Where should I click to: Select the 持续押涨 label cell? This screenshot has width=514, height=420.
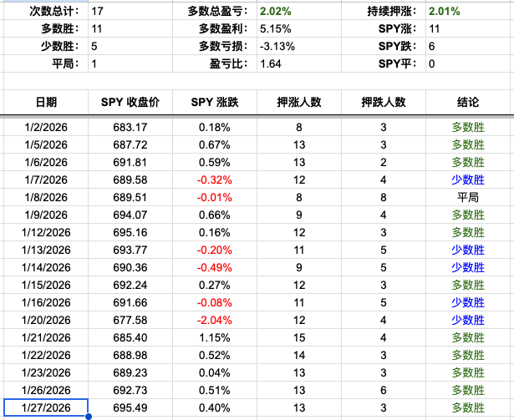[x=384, y=11]
